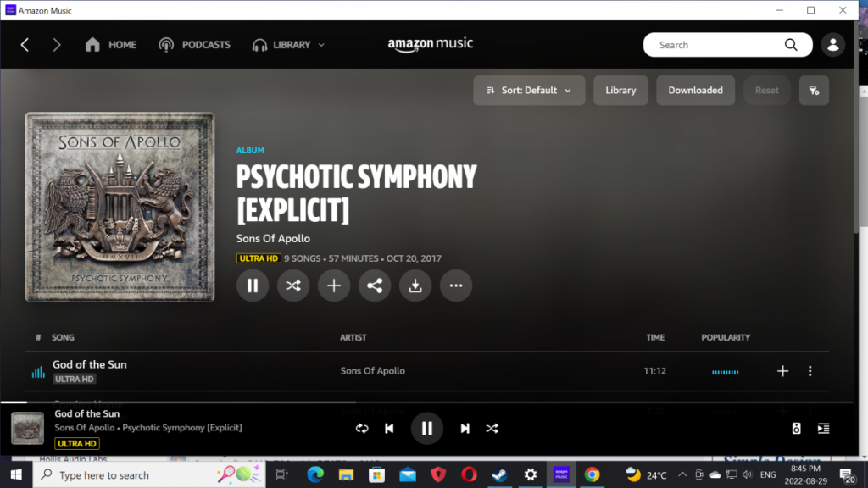The height and width of the screenshot is (488, 868).
Task: Pause playback in the player bar
Action: coord(427,428)
